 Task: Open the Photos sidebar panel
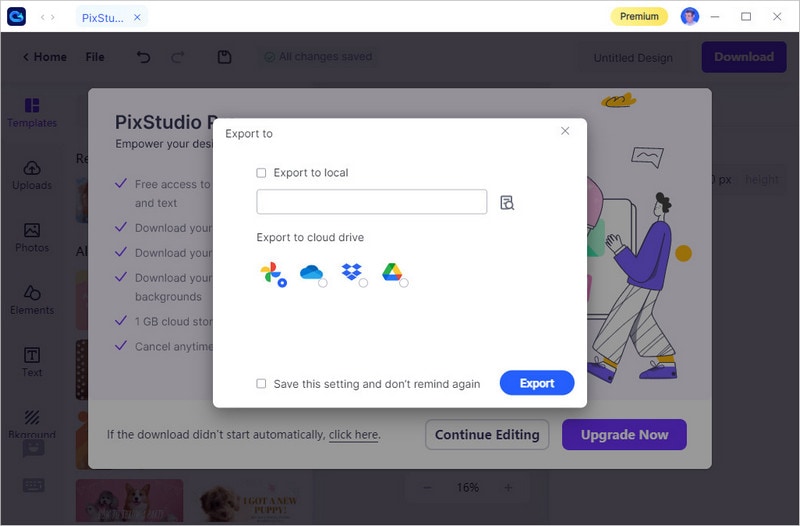click(32, 238)
